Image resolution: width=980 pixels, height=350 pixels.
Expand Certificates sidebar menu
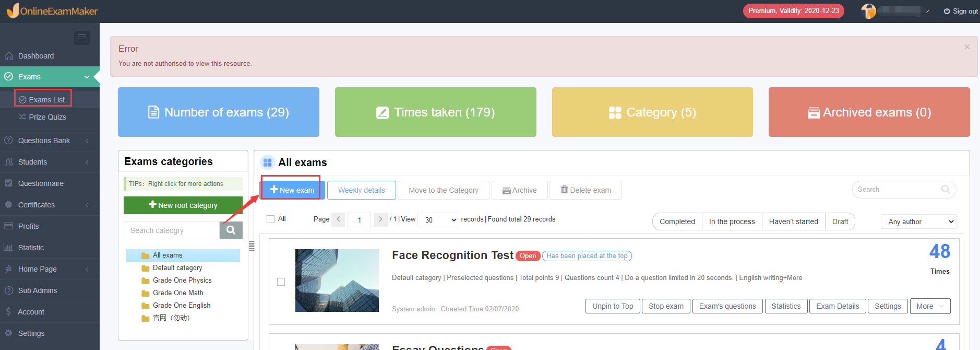50,205
